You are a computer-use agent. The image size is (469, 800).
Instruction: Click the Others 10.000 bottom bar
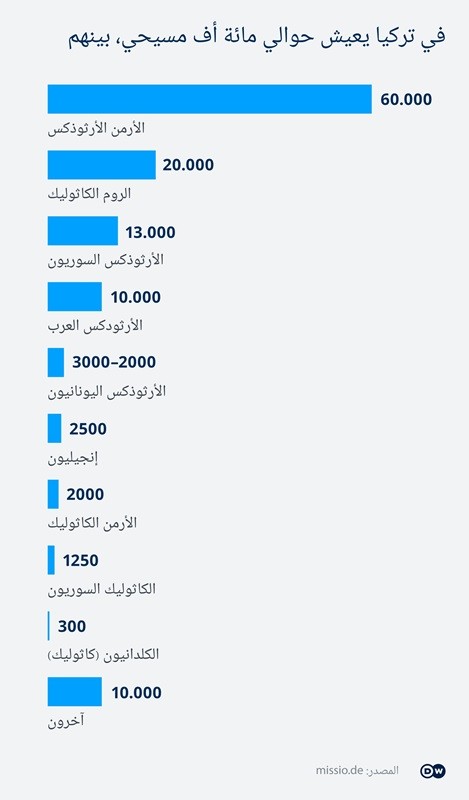click(75, 691)
